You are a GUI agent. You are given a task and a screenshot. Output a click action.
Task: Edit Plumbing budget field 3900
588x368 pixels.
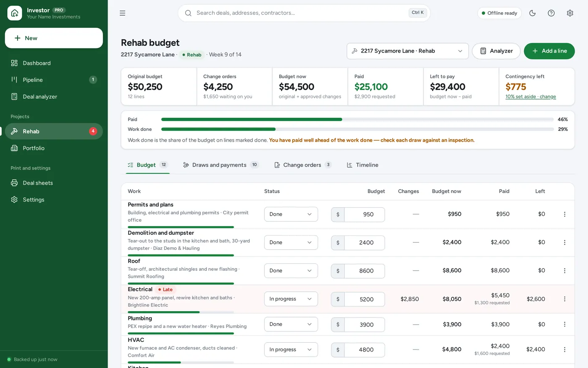coord(365,325)
